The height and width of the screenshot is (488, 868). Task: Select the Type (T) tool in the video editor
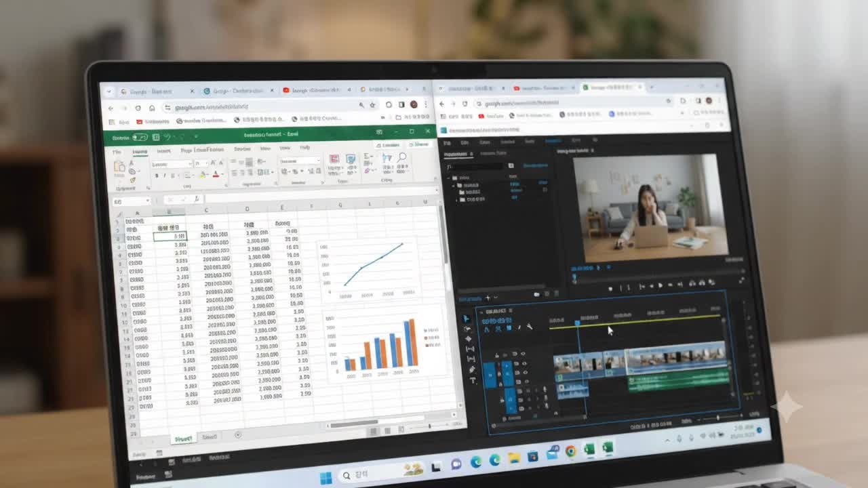(x=473, y=381)
